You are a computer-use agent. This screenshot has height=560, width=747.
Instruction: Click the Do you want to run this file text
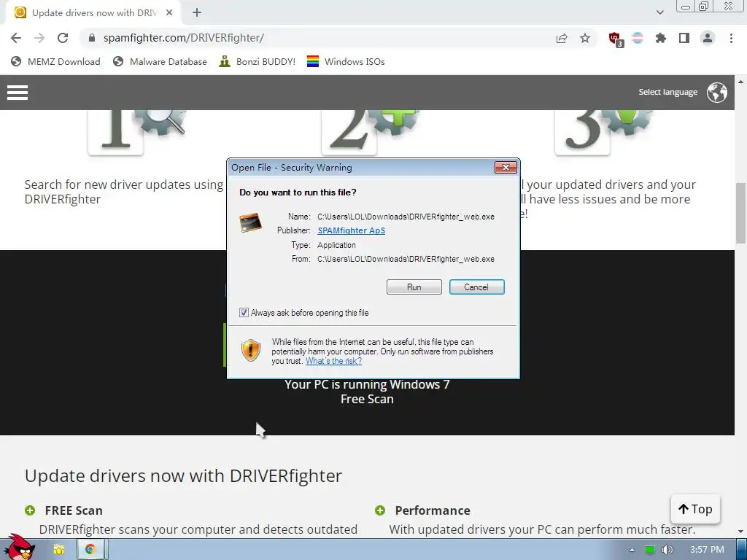point(298,192)
